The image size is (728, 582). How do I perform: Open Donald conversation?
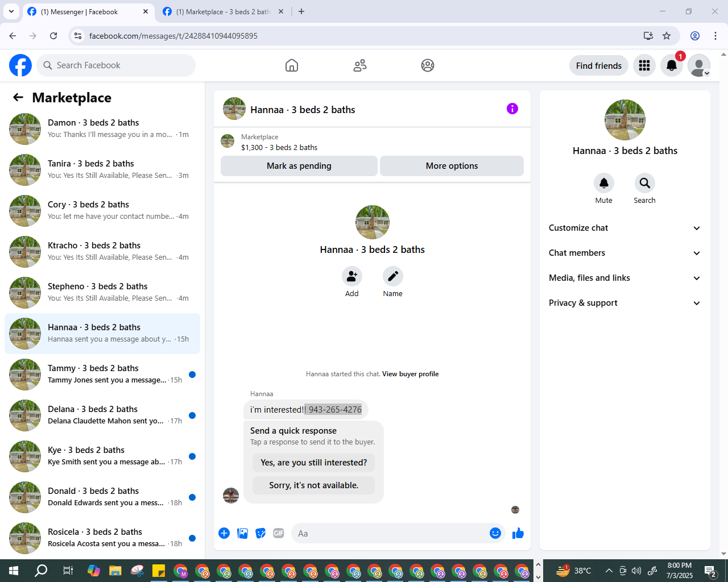pyautogui.click(x=102, y=497)
